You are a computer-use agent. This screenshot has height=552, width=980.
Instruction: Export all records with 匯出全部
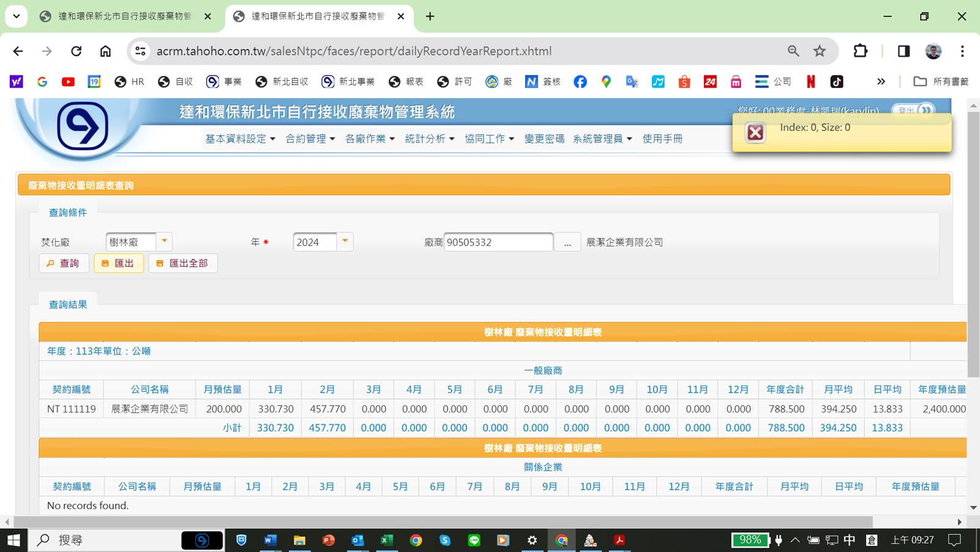(182, 263)
